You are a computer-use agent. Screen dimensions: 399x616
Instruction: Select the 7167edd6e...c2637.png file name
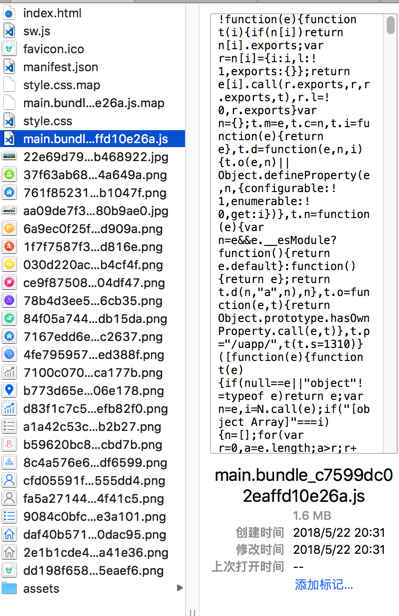click(x=93, y=337)
